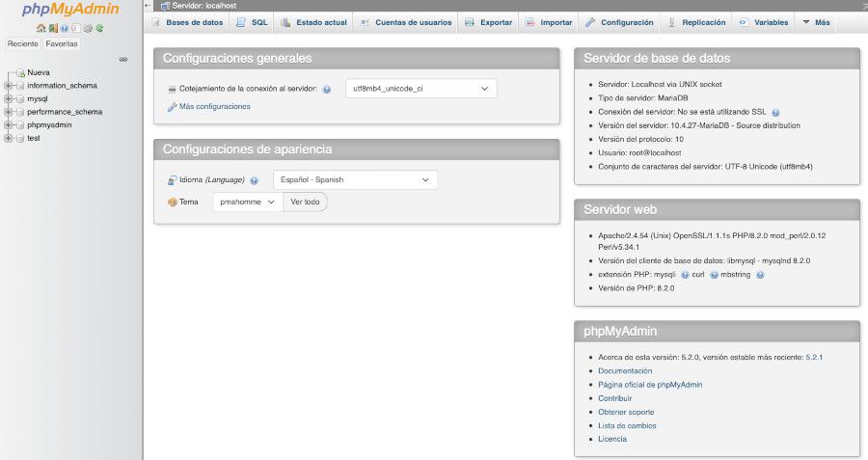Image resolution: width=868 pixels, height=460 pixels.
Task: Open phpMyAdmin documentation blue help icon
Action: 65,28
